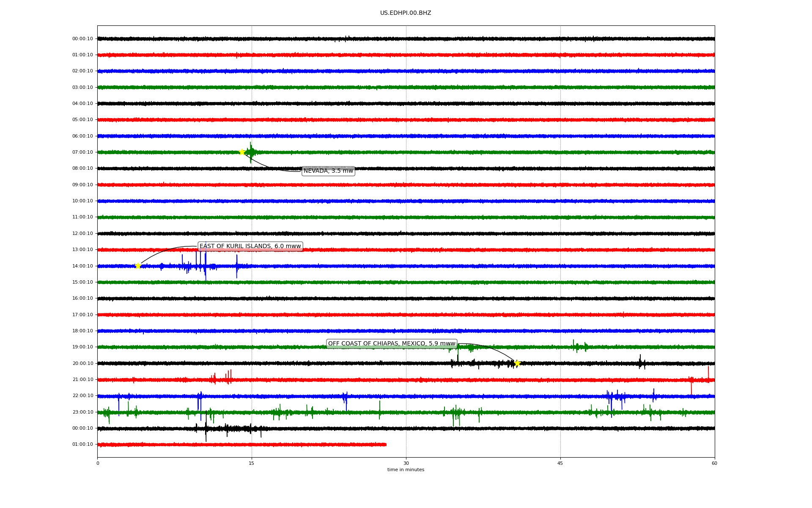Click the 12:00:10 row label
The height and width of the screenshot is (508, 812).
tap(82, 234)
